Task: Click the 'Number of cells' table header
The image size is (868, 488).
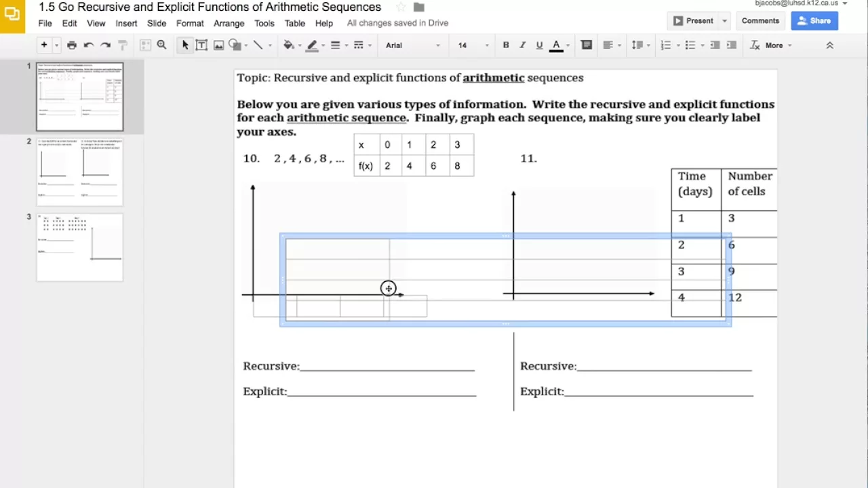Action: (750, 184)
